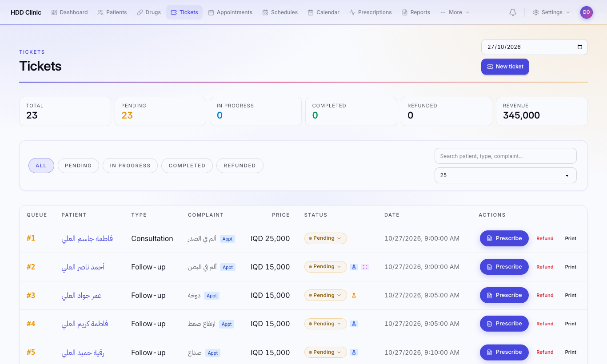Go to Appointments in the navigation
Viewport: 607px width, 364px height.
[230, 12]
